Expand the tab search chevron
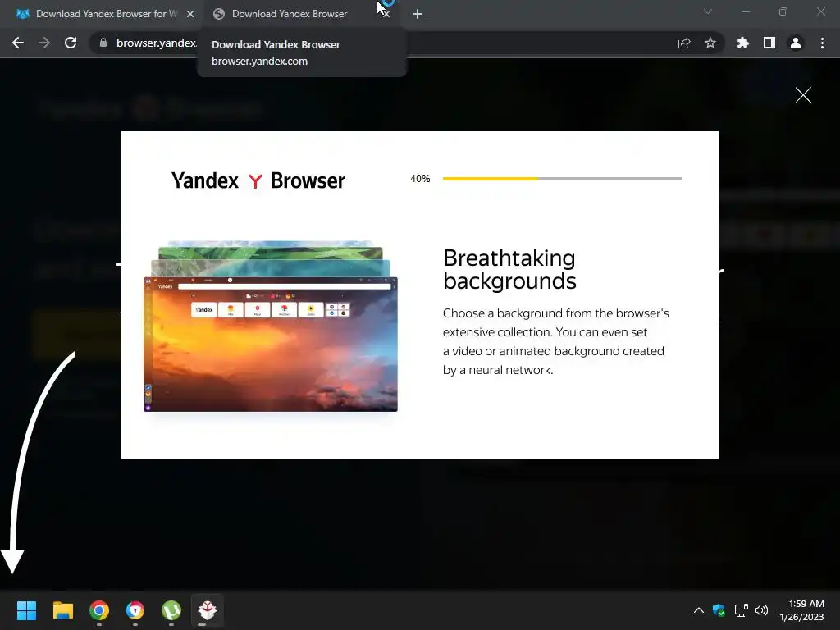840x630 pixels. [x=708, y=11]
